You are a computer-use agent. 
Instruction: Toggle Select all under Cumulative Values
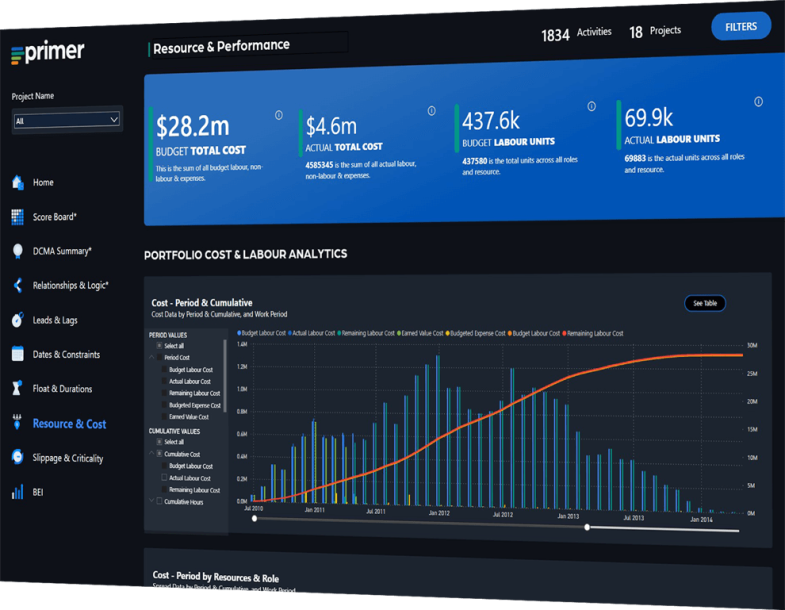(x=159, y=442)
